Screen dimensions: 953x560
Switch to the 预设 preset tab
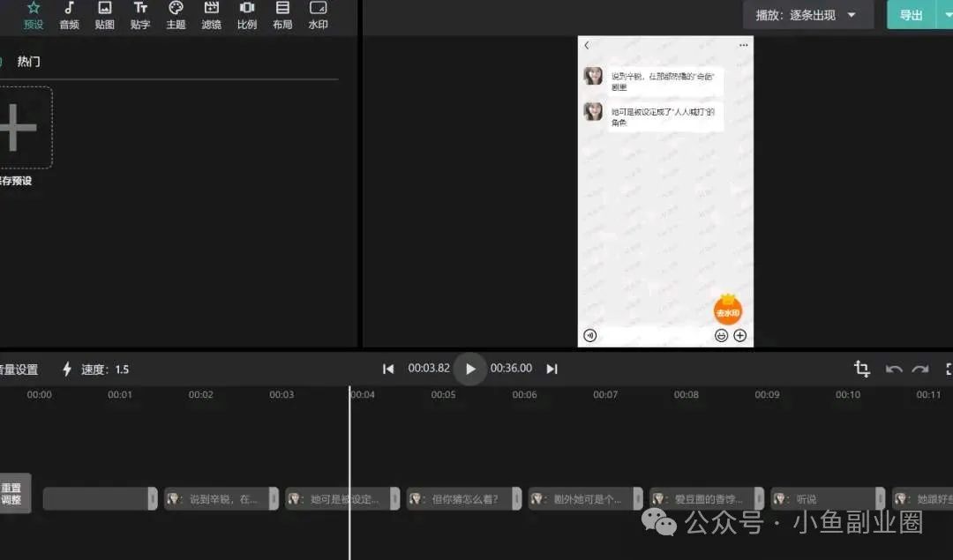(34, 15)
